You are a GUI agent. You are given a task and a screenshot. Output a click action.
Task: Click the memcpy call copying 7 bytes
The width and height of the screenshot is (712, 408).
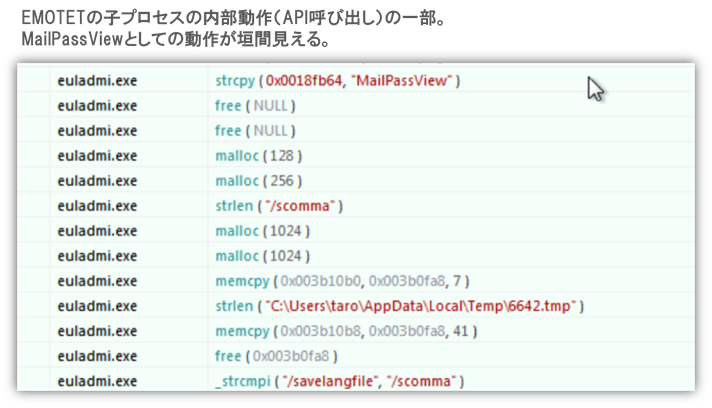pyautogui.click(x=328, y=281)
